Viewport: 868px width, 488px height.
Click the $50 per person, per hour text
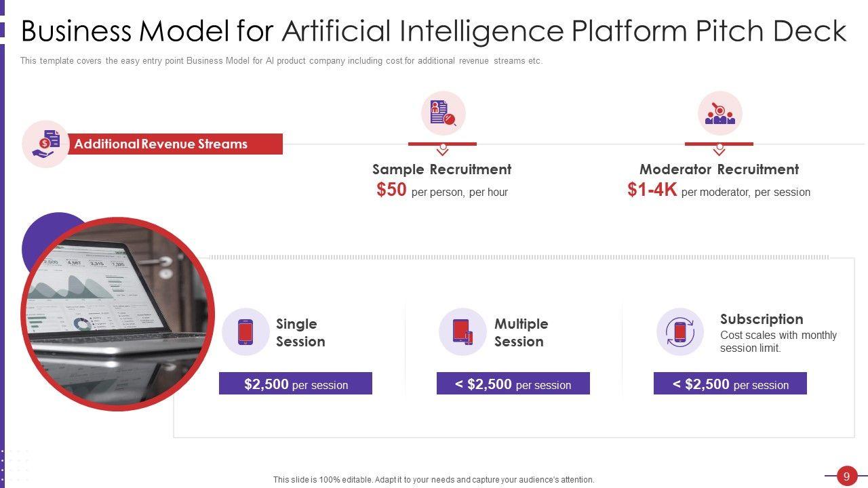coord(442,191)
